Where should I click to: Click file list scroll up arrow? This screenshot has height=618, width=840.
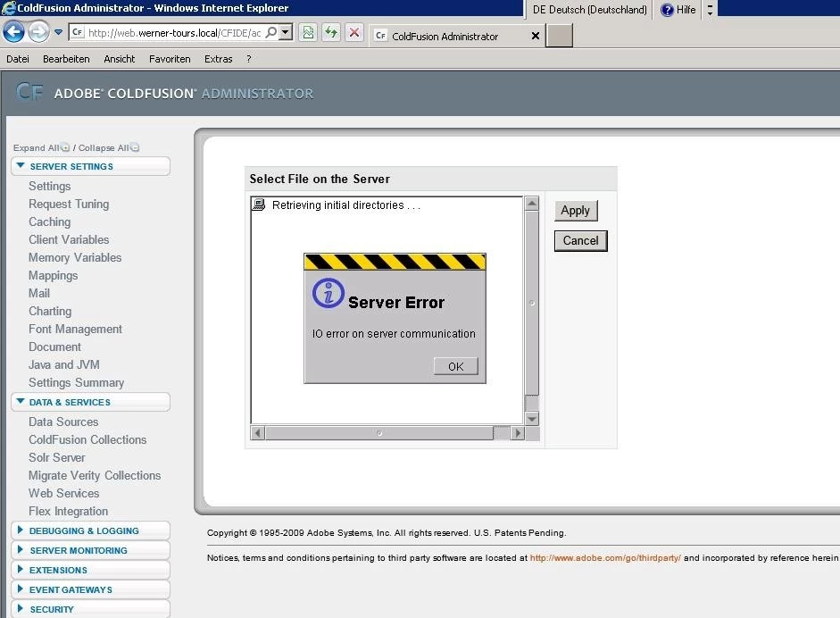(x=531, y=203)
